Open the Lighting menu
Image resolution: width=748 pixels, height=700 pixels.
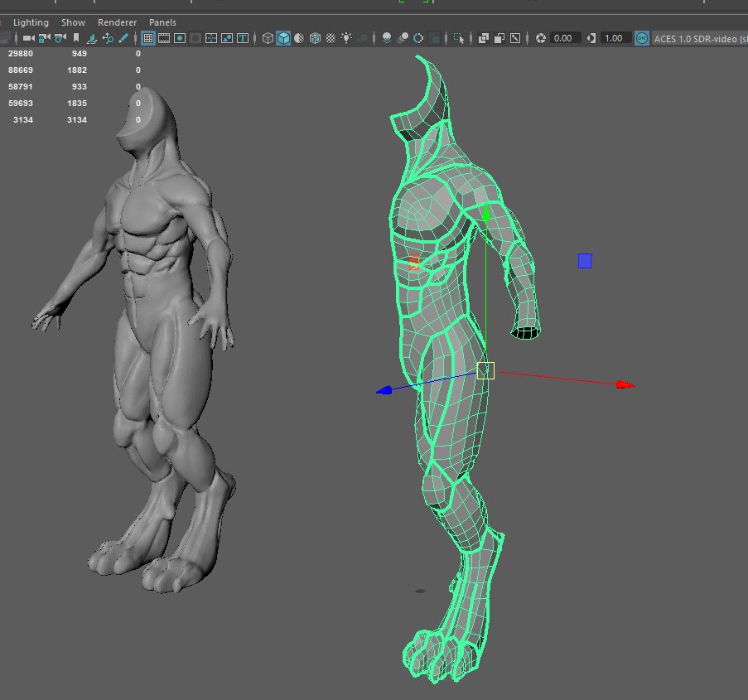tap(31, 22)
